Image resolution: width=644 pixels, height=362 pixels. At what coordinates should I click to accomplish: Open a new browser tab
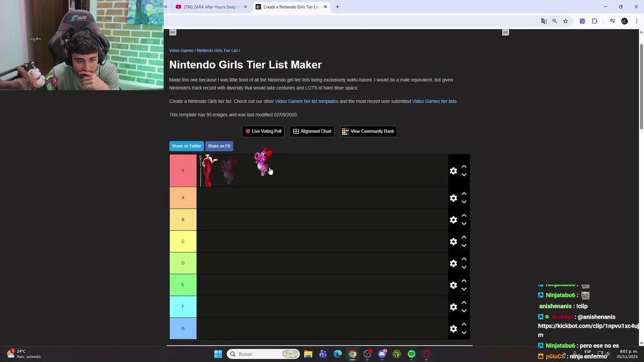click(x=337, y=7)
